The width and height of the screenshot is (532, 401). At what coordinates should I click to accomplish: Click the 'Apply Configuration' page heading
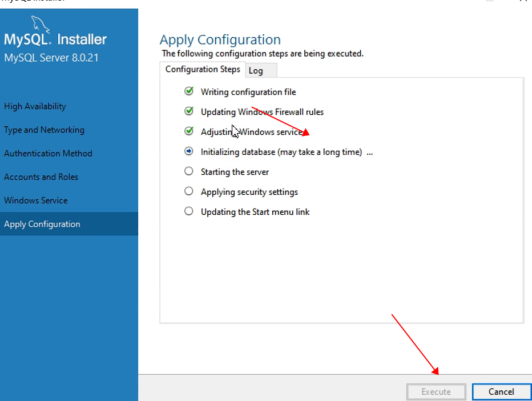[x=220, y=40]
